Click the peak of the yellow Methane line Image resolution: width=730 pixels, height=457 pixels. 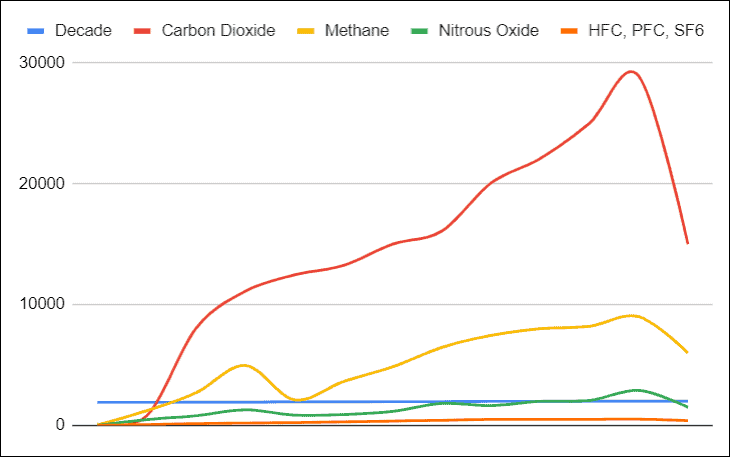(631, 316)
